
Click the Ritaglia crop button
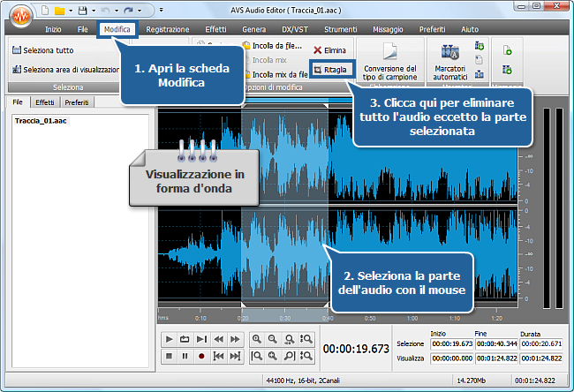coord(334,68)
